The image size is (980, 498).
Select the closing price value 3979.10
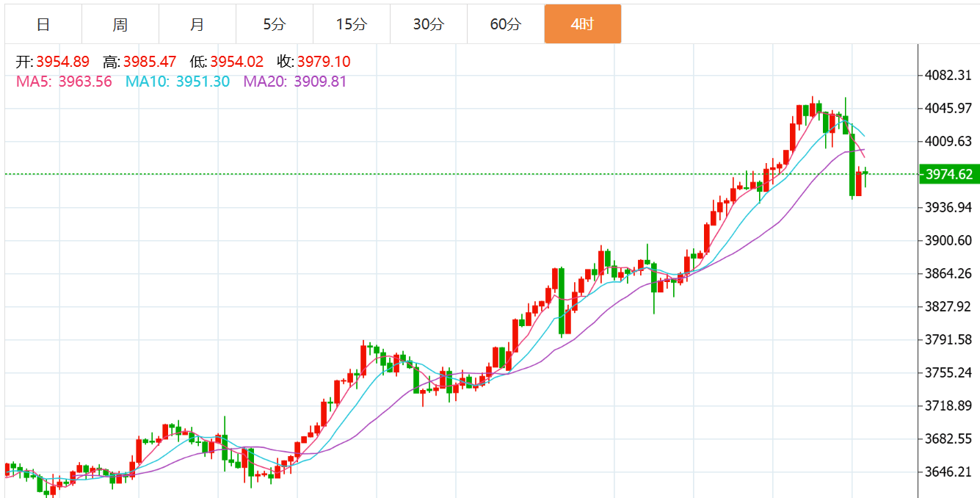coord(324,62)
